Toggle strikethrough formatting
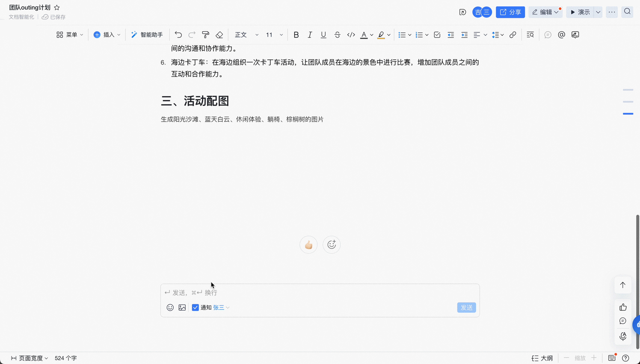 tap(337, 35)
